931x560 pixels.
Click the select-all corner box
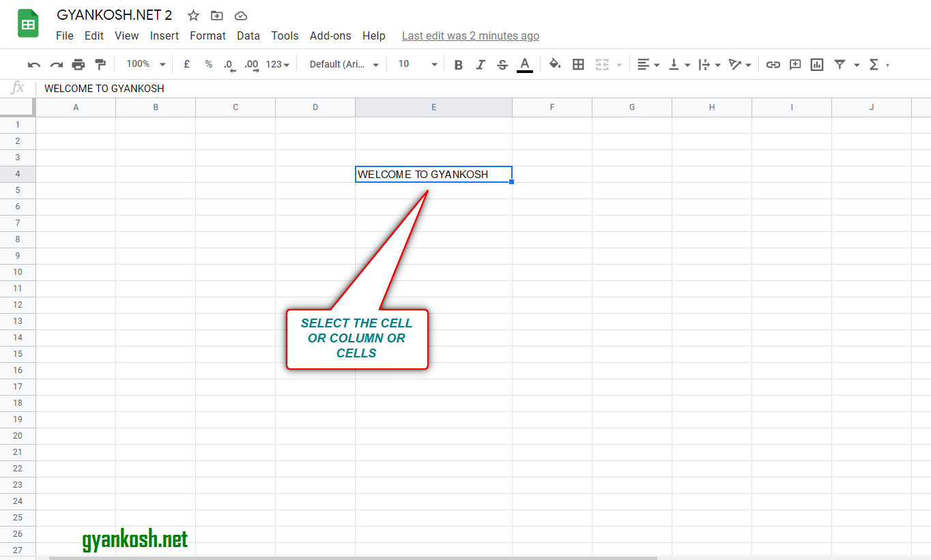pos(17,107)
